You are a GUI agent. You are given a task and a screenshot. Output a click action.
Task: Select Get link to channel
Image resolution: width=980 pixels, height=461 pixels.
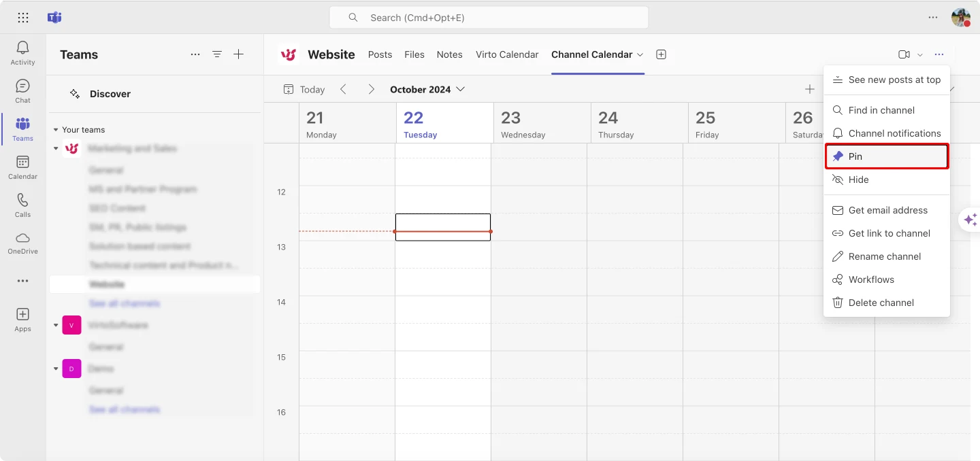[x=887, y=233]
